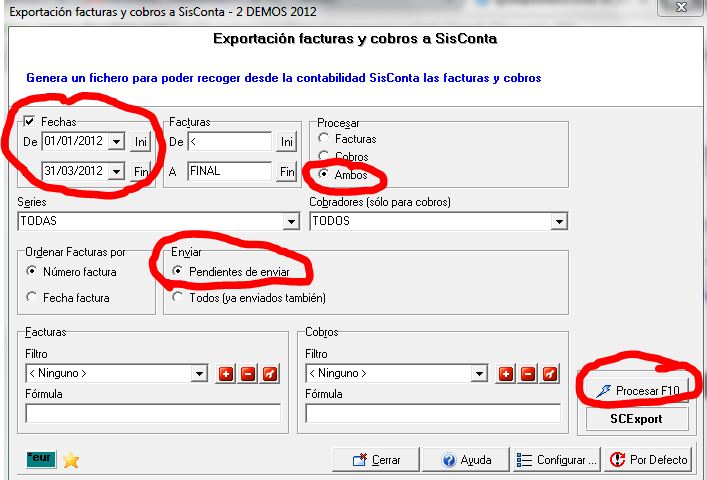Image resolution: width=707 pixels, height=480 pixels.
Task: Open the Facturas Filtro Ninguno dropdown
Action: point(199,374)
